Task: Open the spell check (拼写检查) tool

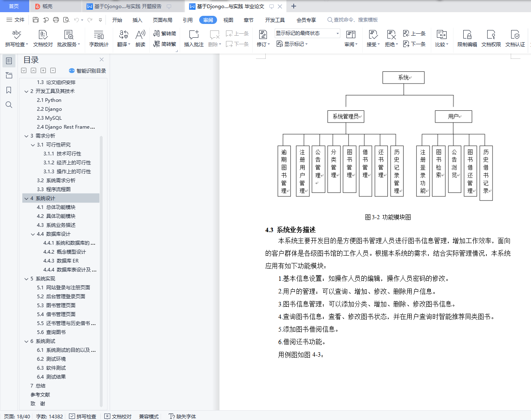Action: coord(17,39)
